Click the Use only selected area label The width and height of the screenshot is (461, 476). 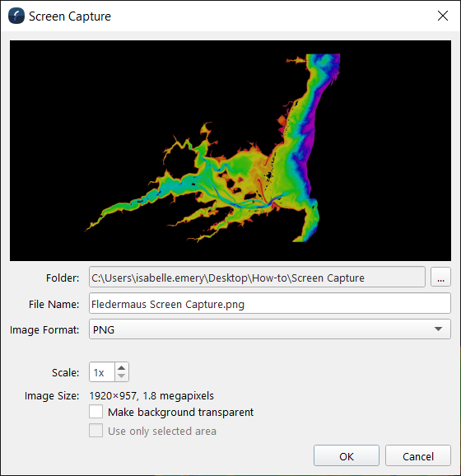(x=162, y=431)
